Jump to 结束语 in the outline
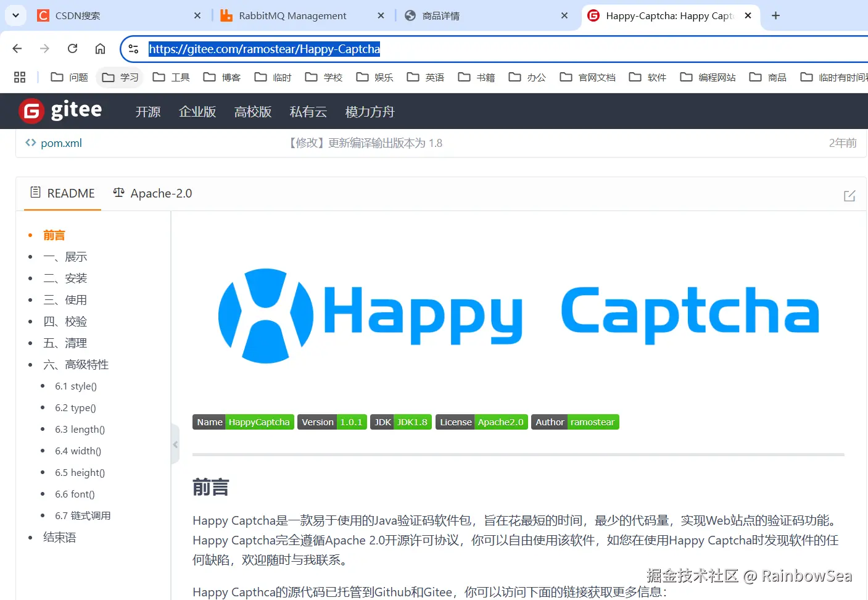 pos(60,538)
